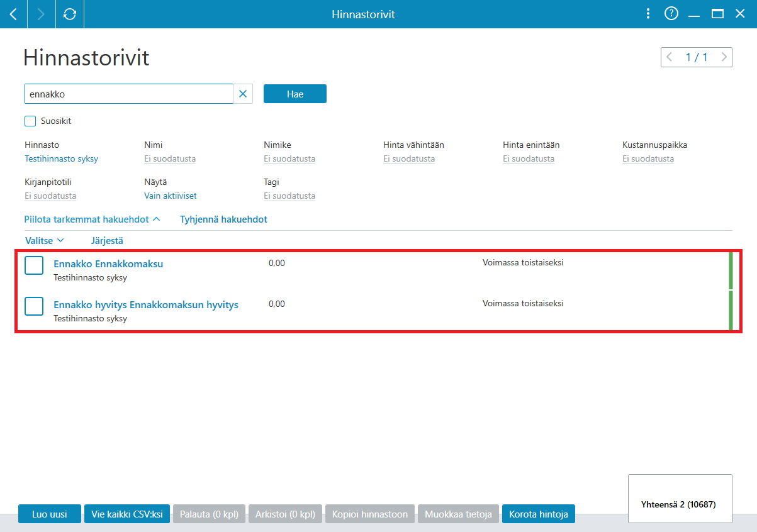757x532 pixels.
Task: Tick the Ennakko hyvitys row checkbox
Action: [x=34, y=306]
